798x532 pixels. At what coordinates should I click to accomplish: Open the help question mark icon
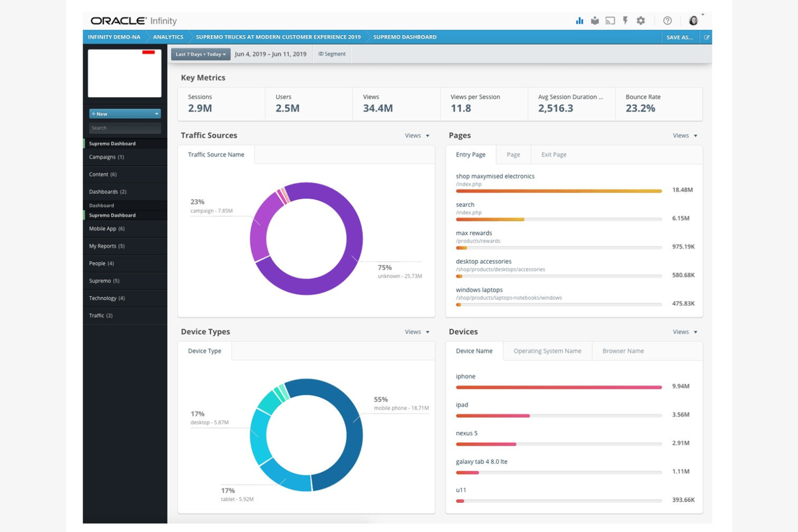tap(668, 21)
